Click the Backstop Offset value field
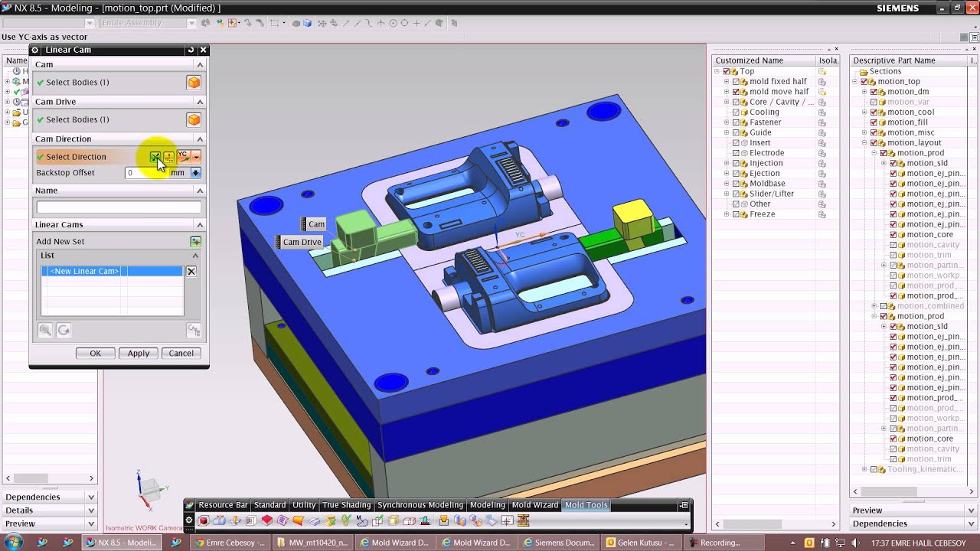 146,173
